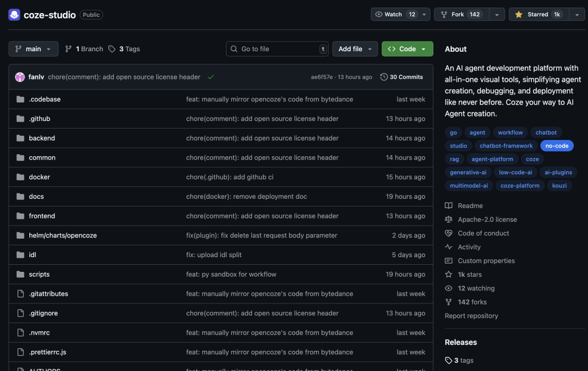The image size is (588, 371).
Task: Click the file icon beside .prettierrc.js
Action: [x=21, y=352]
